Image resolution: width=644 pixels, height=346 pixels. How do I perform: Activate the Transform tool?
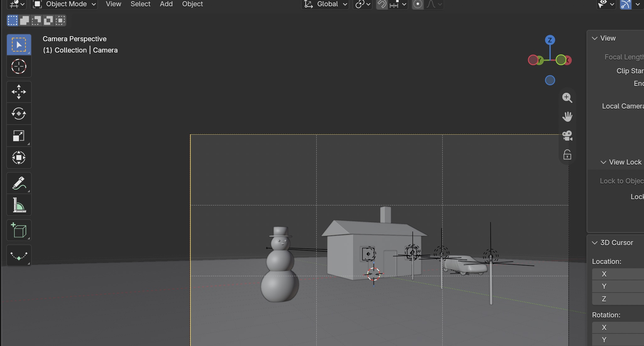pos(19,158)
